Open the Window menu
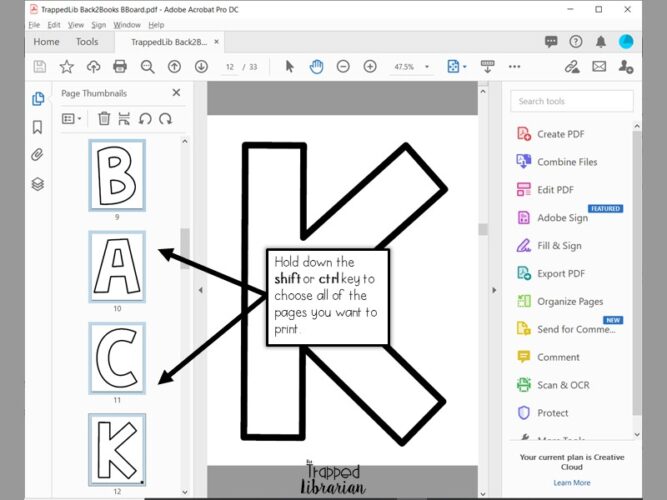667x500 pixels. point(127,25)
